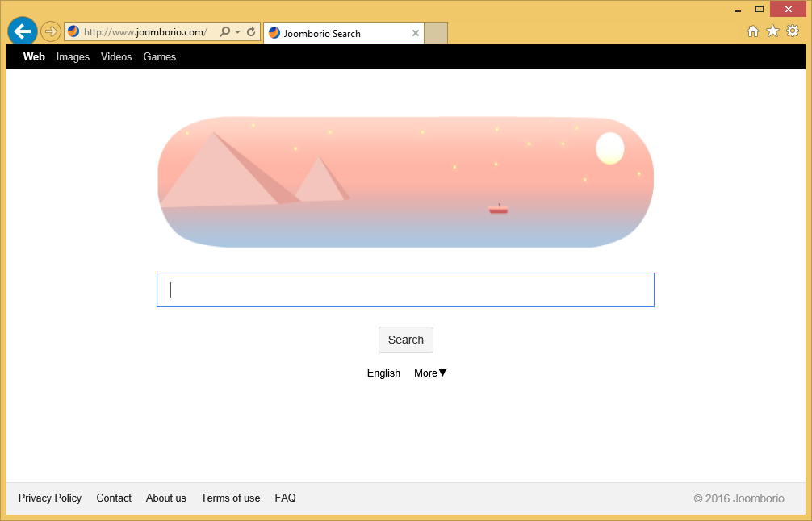The image size is (812, 521).
Task: Click the pyramid sunset banner image
Action: point(405,182)
